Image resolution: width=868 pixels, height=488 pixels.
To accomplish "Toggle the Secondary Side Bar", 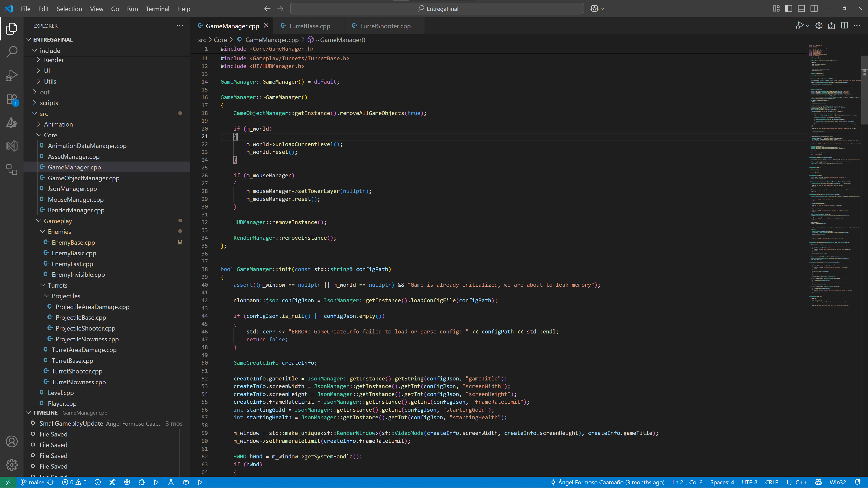I will 814,8.
